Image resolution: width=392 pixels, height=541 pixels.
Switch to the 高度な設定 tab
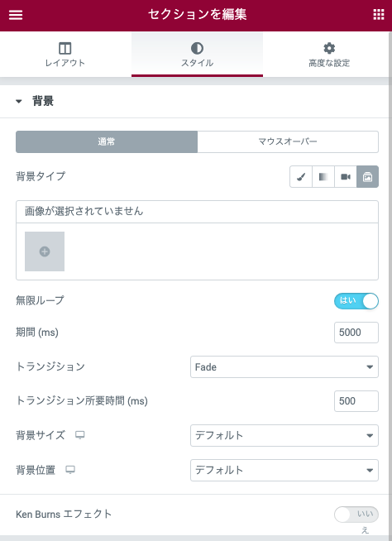click(x=329, y=54)
